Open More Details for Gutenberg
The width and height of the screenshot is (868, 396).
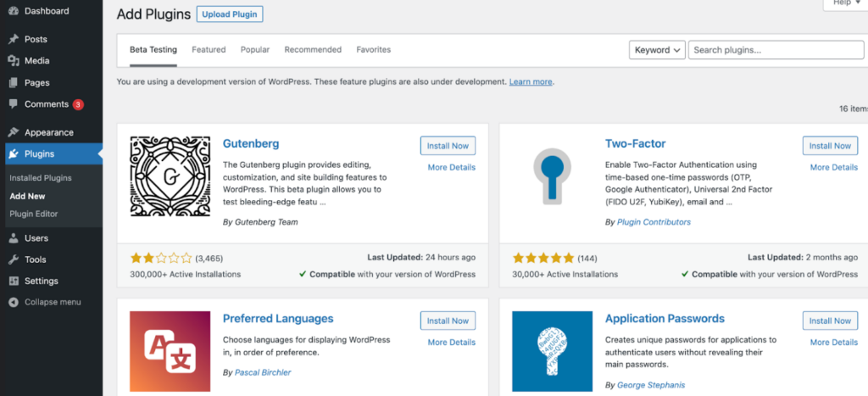coord(452,167)
